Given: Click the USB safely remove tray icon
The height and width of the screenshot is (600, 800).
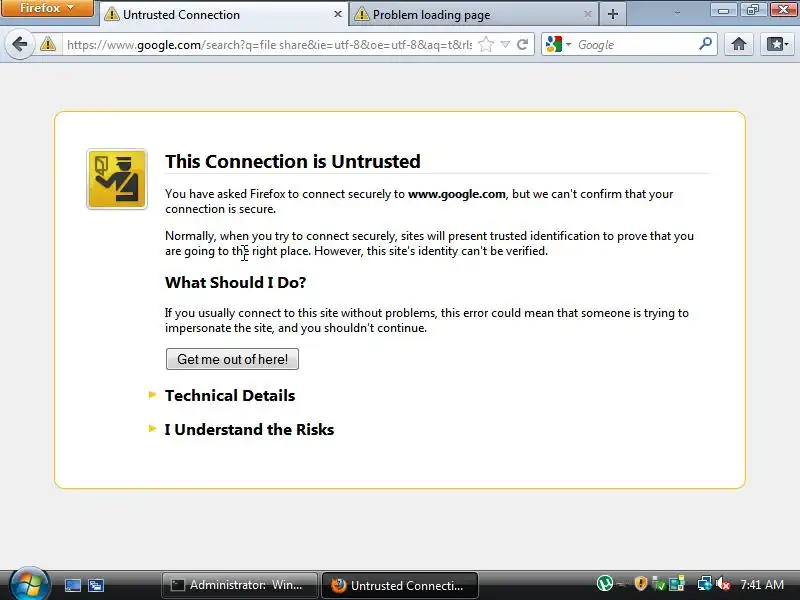Looking at the screenshot, I should [x=621, y=584].
